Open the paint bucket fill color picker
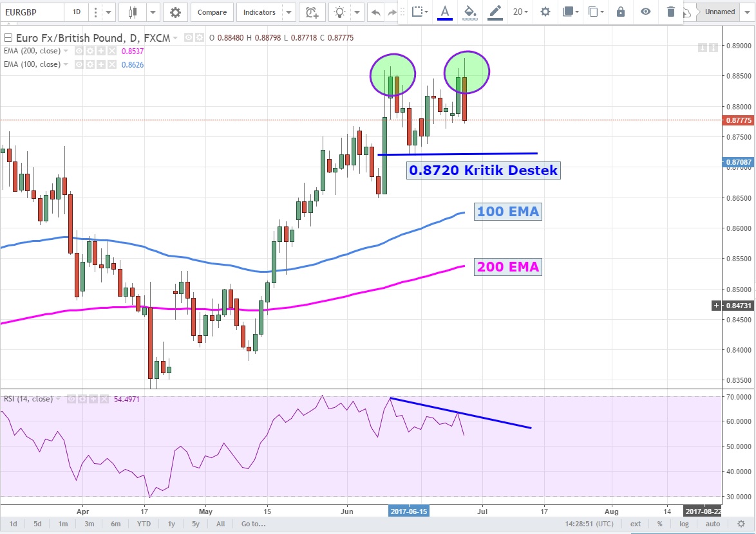Viewport: 756px width, 534px height. [470, 12]
